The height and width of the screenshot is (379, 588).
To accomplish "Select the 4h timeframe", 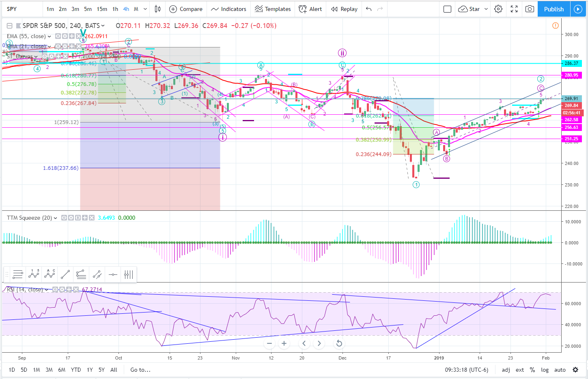I will coord(126,9).
